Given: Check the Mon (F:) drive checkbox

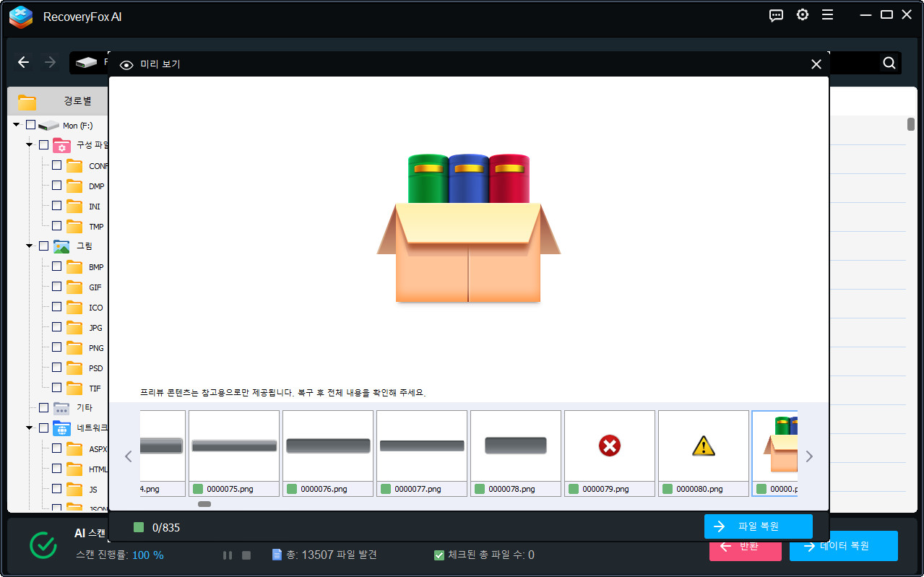Looking at the screenshot, I should (30, 125).
